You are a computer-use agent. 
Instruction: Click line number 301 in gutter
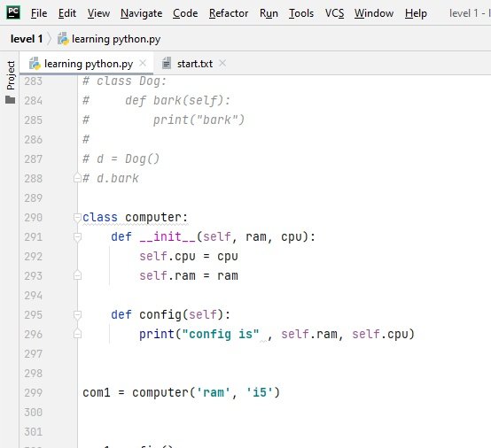tap(33, 432)
